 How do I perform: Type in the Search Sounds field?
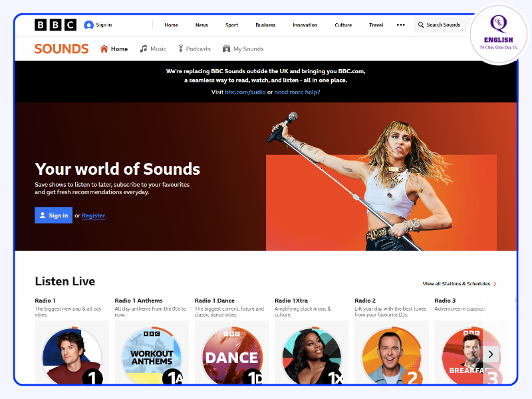coord(444,25)
